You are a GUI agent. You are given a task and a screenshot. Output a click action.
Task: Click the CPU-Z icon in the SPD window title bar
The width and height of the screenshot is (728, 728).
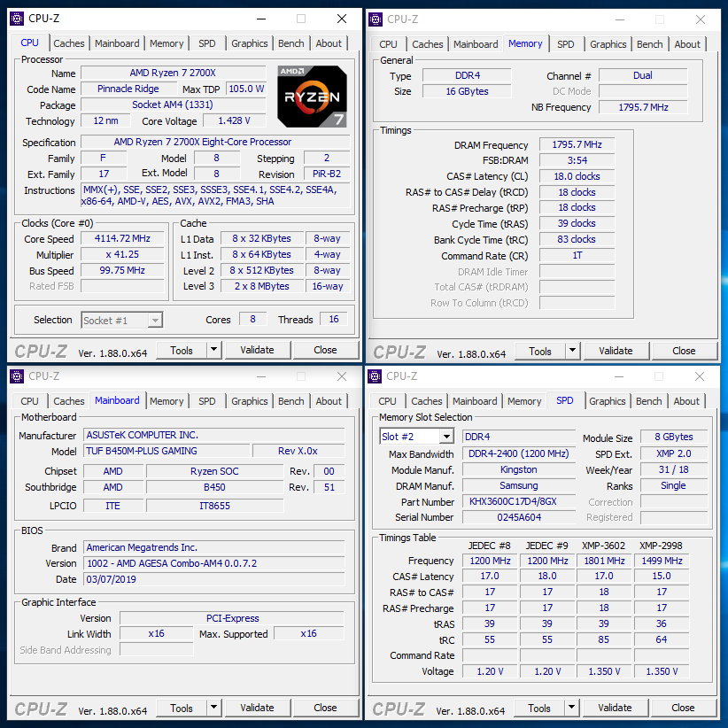tap(375, 376)
